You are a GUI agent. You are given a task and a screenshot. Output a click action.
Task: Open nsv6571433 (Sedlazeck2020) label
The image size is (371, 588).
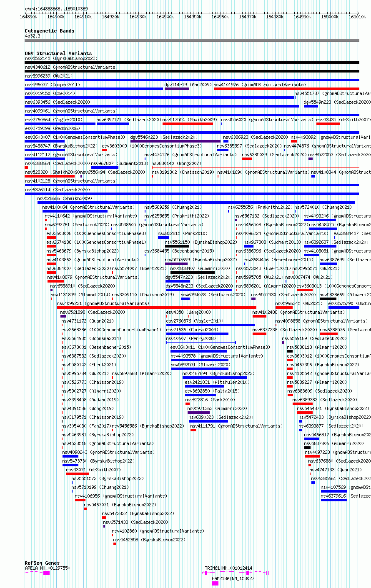coord(136,522)
